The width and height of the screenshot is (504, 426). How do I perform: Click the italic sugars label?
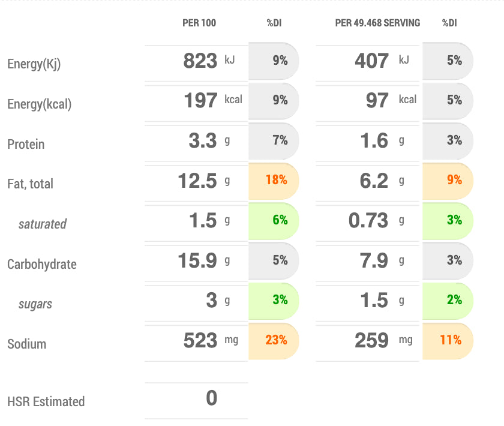click(x=35, y=304)
